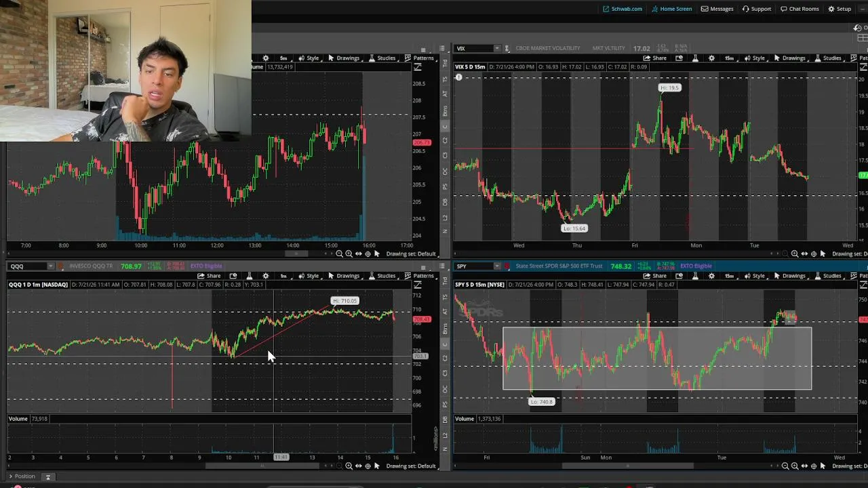Open Style menu in QQQ chart
868x488 pixels.
pyautogui.click(x=309, y=276)
